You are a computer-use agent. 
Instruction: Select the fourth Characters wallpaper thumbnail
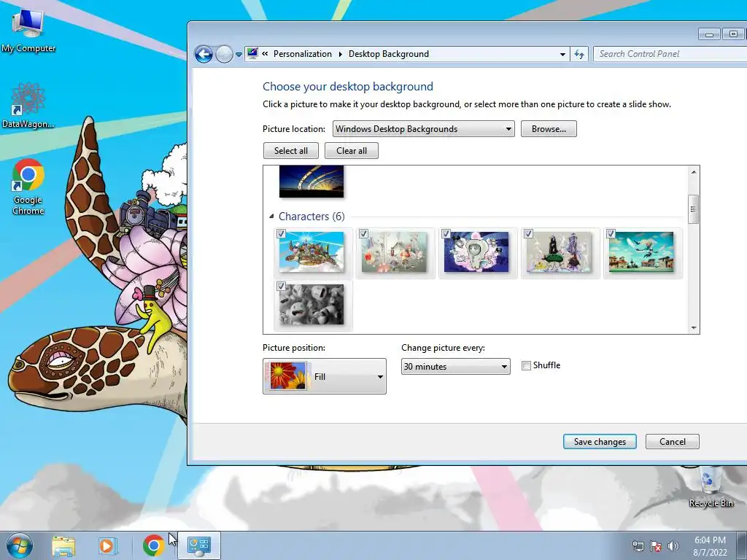[x=559, y=252]
